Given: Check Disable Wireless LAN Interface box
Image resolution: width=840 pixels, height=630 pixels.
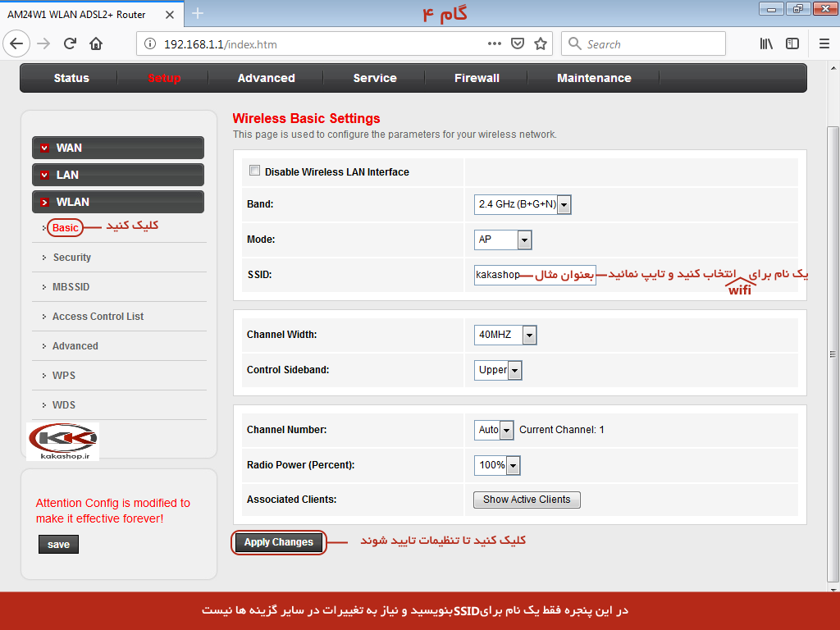Looking at the screenshot, I should (254, 171).
